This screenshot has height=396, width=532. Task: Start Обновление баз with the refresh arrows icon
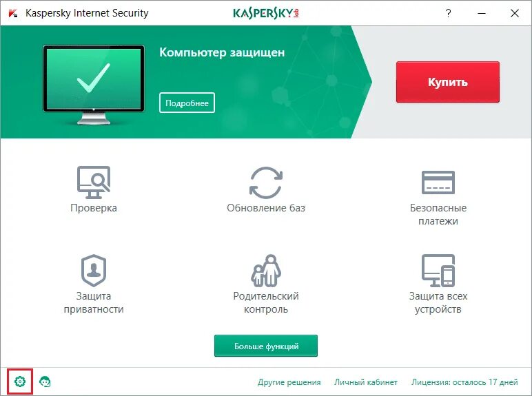pos(266,183)
